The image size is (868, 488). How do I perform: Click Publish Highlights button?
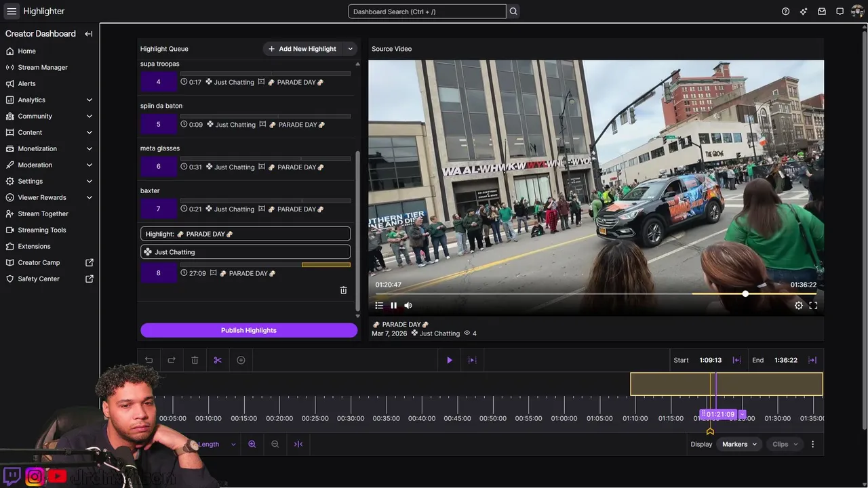click(x=249, y=330)
